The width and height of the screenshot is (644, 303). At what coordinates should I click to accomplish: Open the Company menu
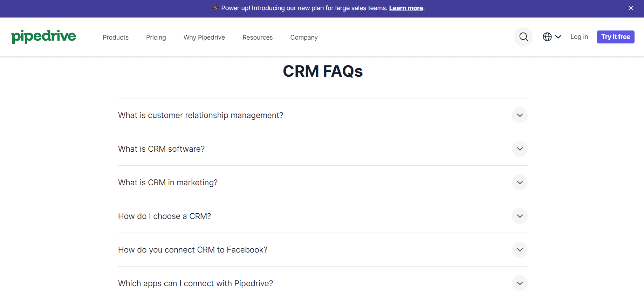click(304, 37)
